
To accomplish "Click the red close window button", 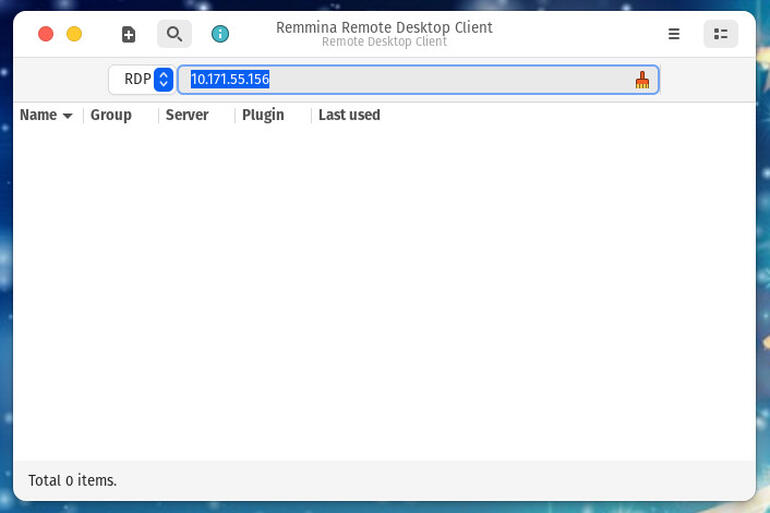I will (46, 34).
